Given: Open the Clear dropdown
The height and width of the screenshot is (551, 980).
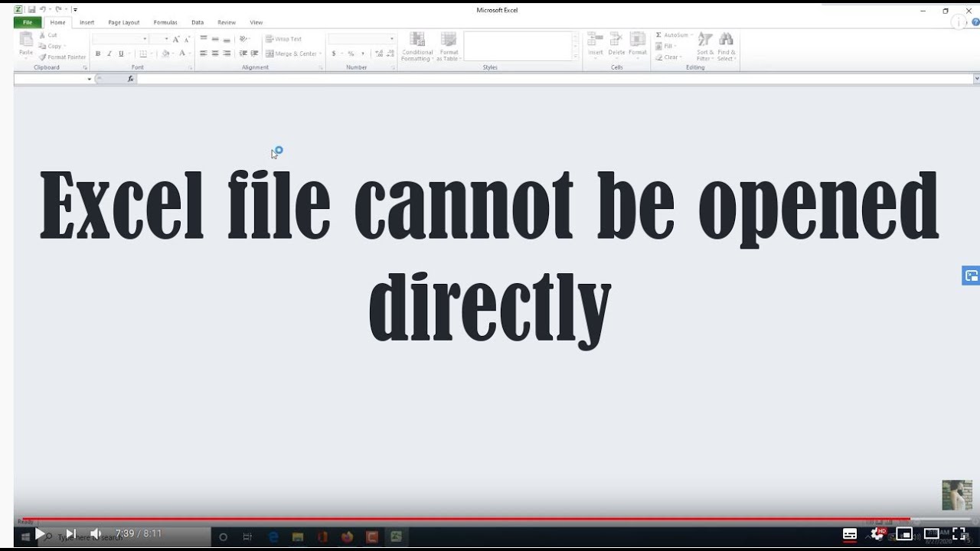Looking at the screenshot, I should click(x=668, y=57).
